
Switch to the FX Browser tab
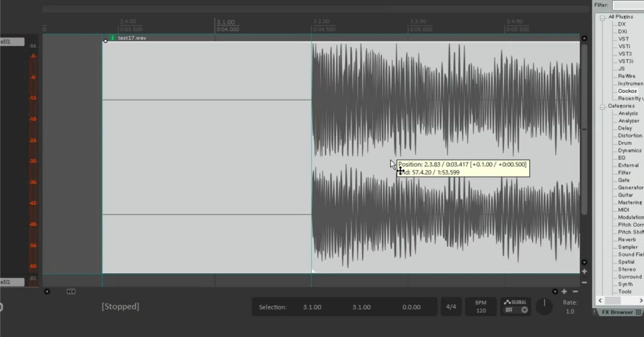pos(617,312)
